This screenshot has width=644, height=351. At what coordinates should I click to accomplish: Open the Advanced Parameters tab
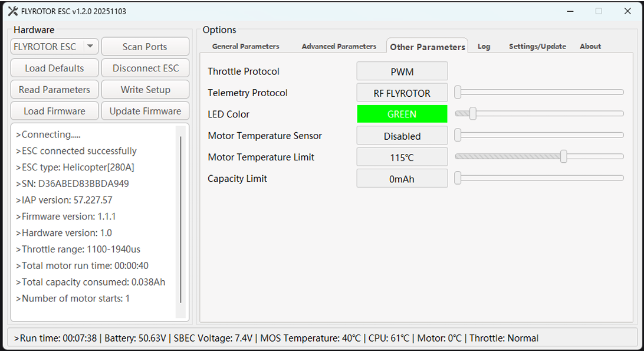click(x=339, y=47)
